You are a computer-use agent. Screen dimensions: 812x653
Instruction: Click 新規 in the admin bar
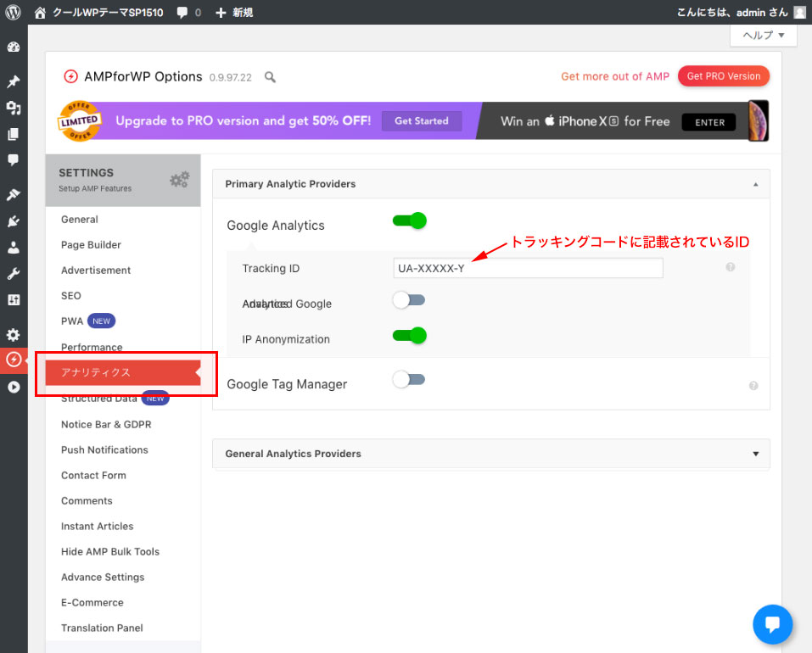tap(243, 13)
